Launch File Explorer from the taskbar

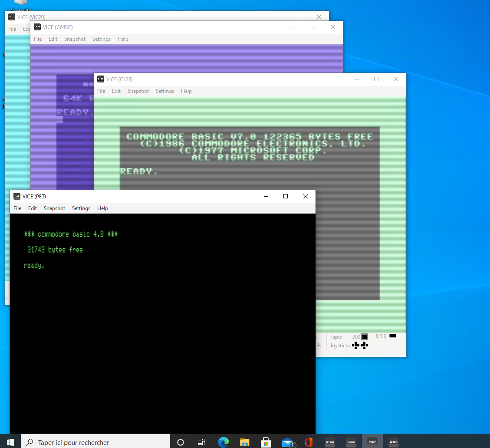click(x=245, y=442)
